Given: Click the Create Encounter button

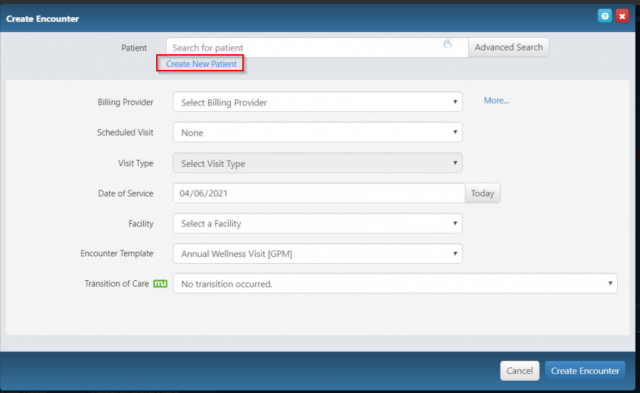Looking at the screenshot, I should [585, 371].
